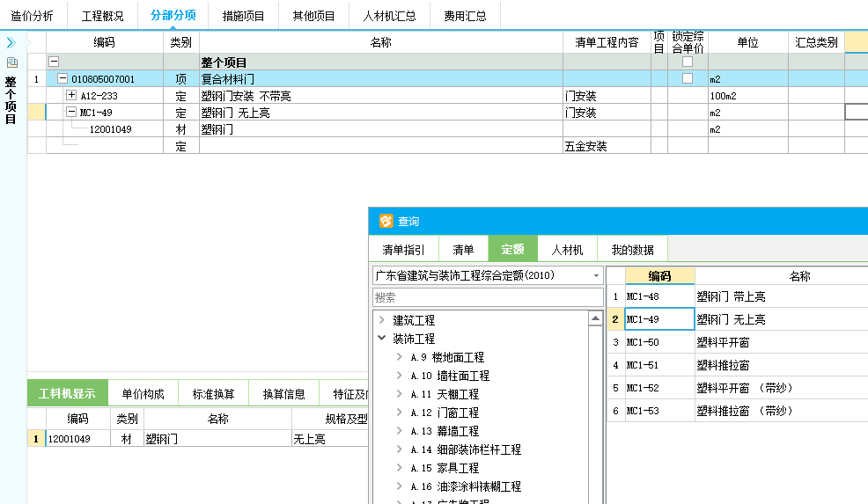Click the 汇总类别 column header
This screenshot has width=868, height=504.
(x=816, y=42)
